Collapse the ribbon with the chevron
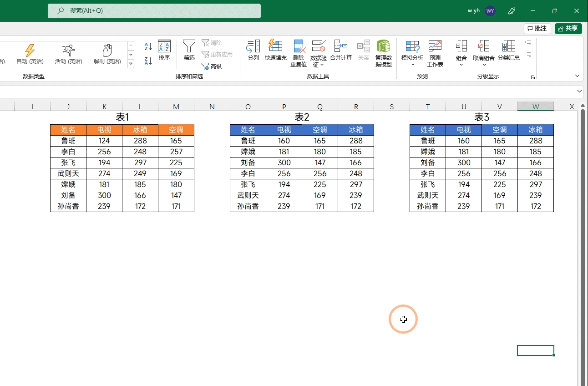 [x=577, y=76]
